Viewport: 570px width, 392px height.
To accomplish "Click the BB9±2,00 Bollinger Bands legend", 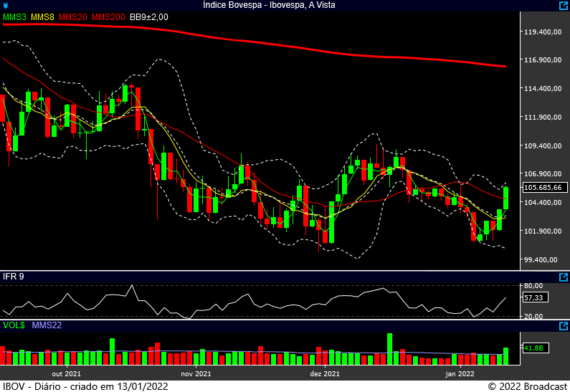I will [148, 16].
